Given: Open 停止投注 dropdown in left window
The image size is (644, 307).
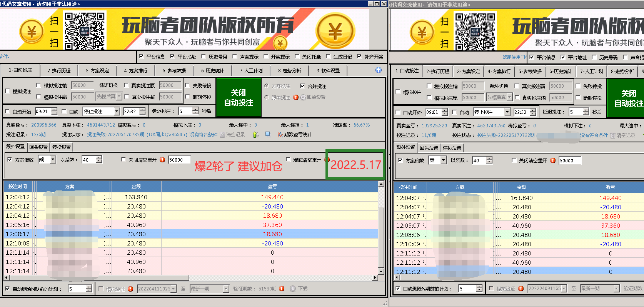Looking at the screenshot, I should tap(117, 111).
